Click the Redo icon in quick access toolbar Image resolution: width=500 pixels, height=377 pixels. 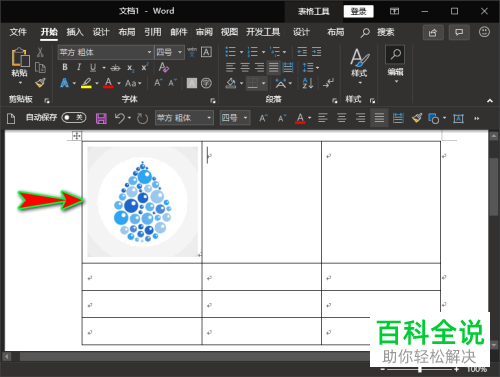click(142, 118)
